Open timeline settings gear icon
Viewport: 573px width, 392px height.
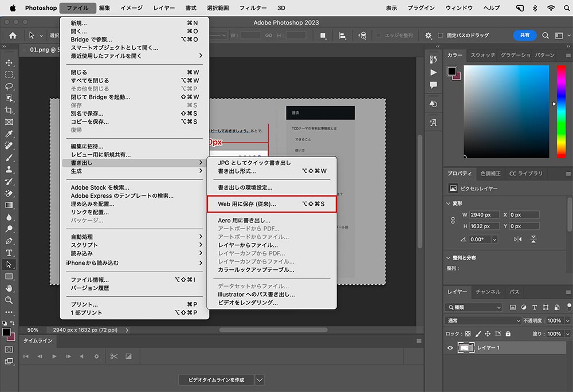[96, 356]
